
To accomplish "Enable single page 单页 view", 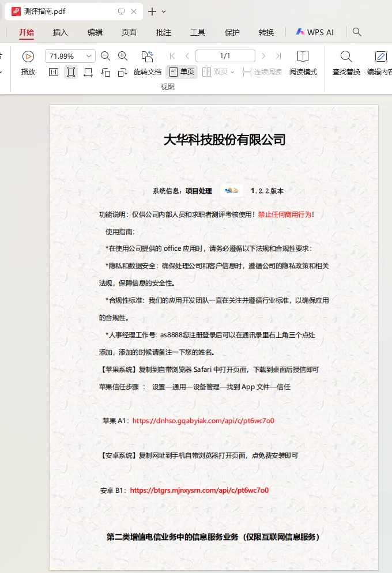I will tap(182, 72).
